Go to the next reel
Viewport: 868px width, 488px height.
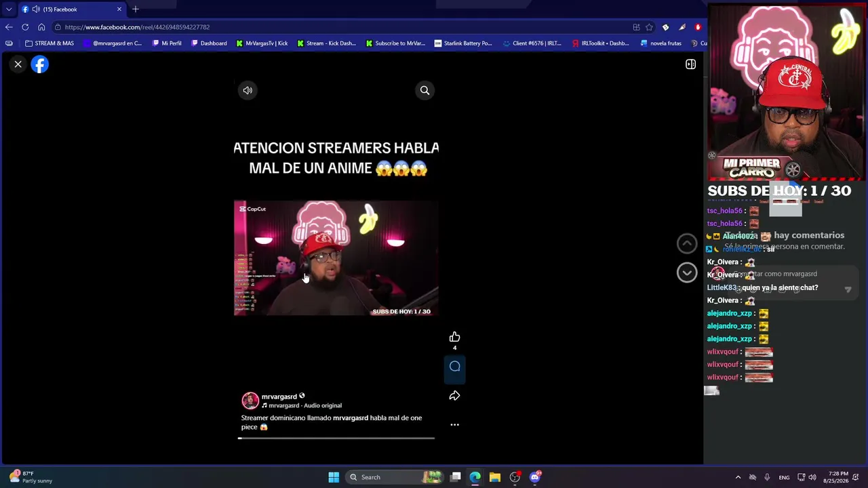686,272
